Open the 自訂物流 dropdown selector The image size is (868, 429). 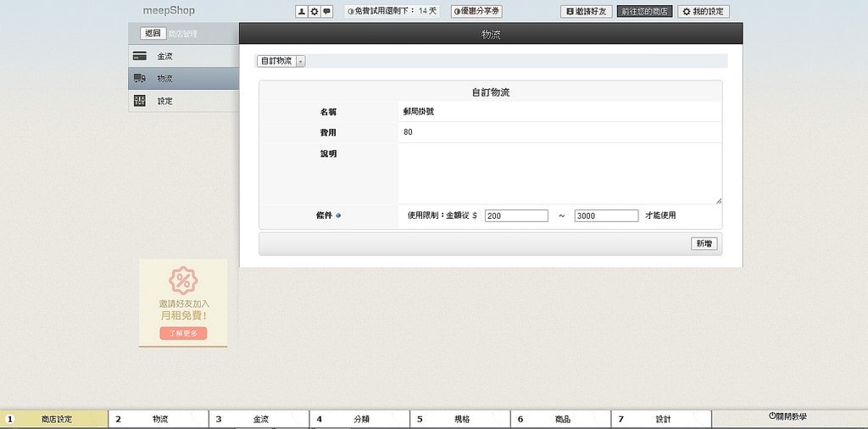tap(281, 61)
